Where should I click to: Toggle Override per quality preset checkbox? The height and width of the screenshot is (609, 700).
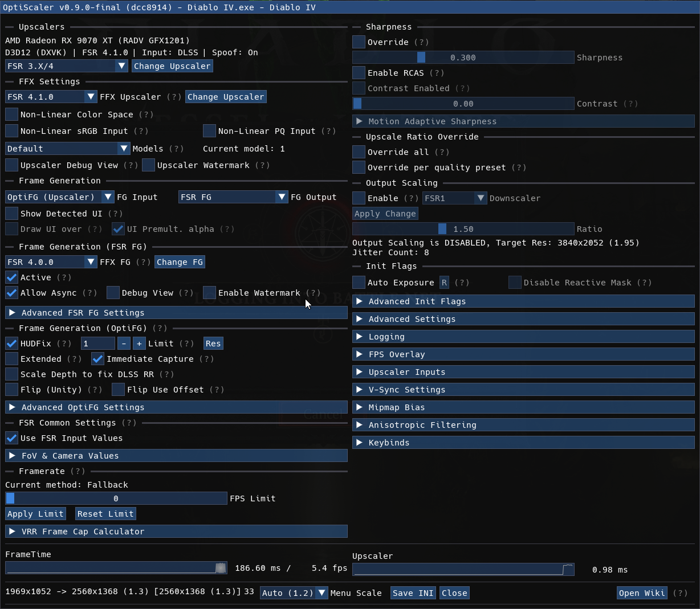359,167
